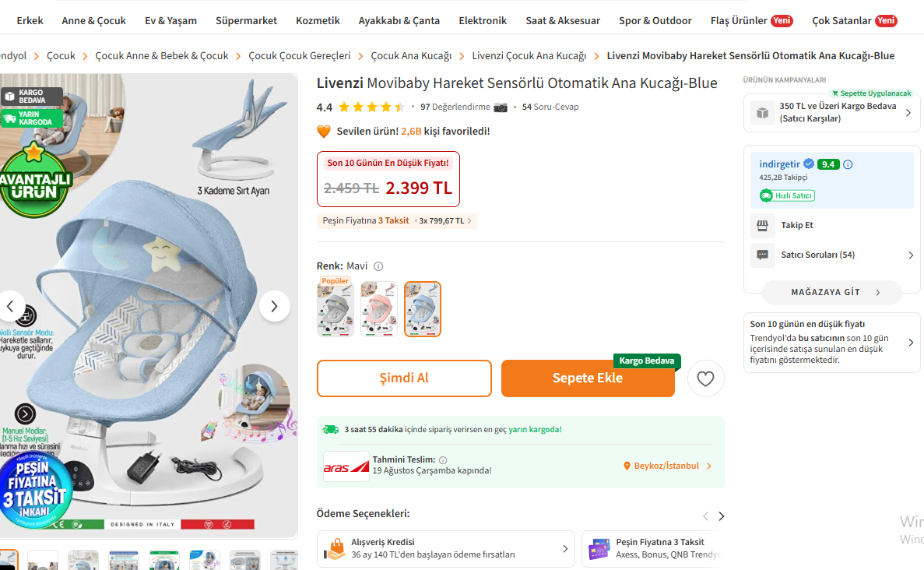This screenshot has height=570, width=924.
Task: Expand Satıcı Soruları (54) row
Action: [831, 255]
